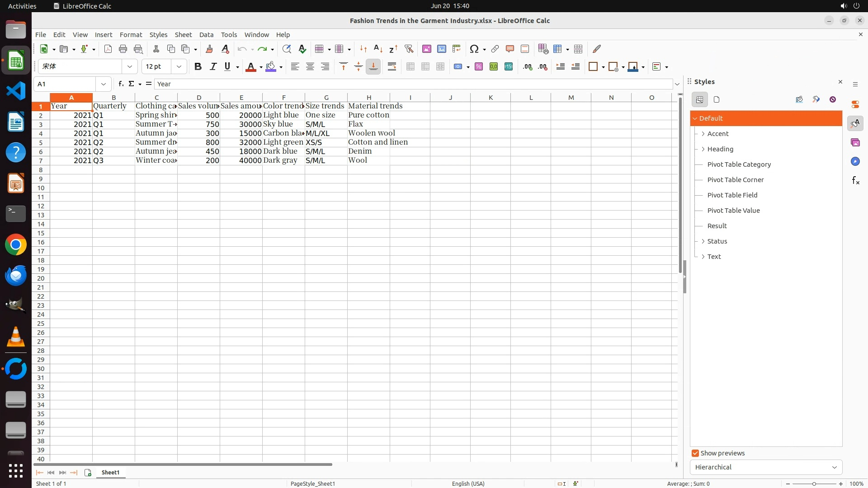Open the sidebar Navigator icon
The width and height of the screenshot is (868, 488).
(855, 161)
